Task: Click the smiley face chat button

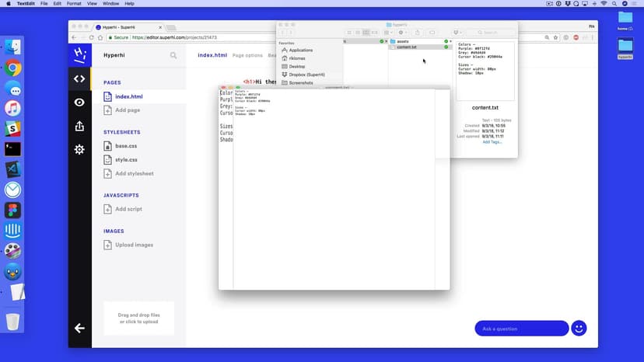Action: (x=578, y=329)
